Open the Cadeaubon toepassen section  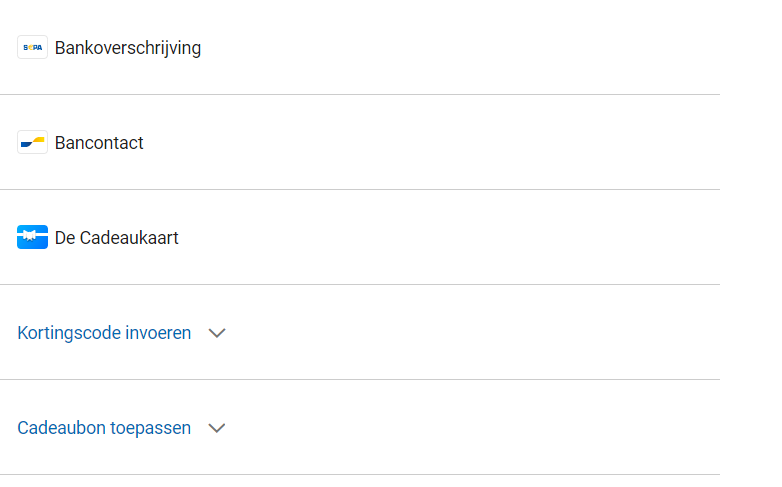point(104,428)
